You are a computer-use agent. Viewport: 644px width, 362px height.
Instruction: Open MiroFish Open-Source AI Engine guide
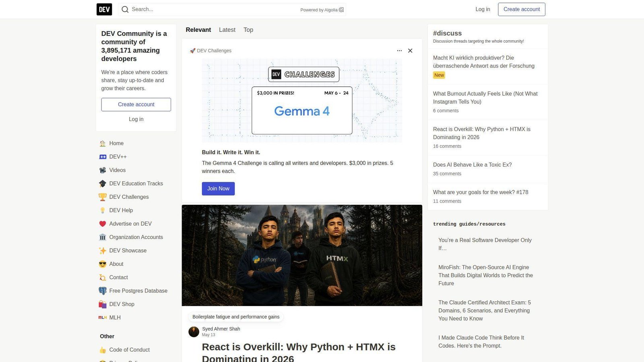point(486,276)
